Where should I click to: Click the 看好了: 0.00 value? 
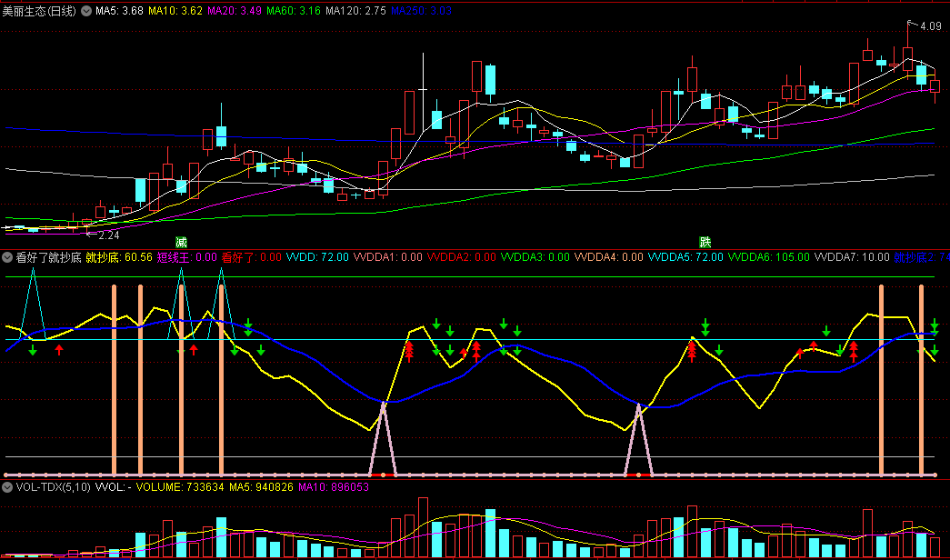point(251,257)
